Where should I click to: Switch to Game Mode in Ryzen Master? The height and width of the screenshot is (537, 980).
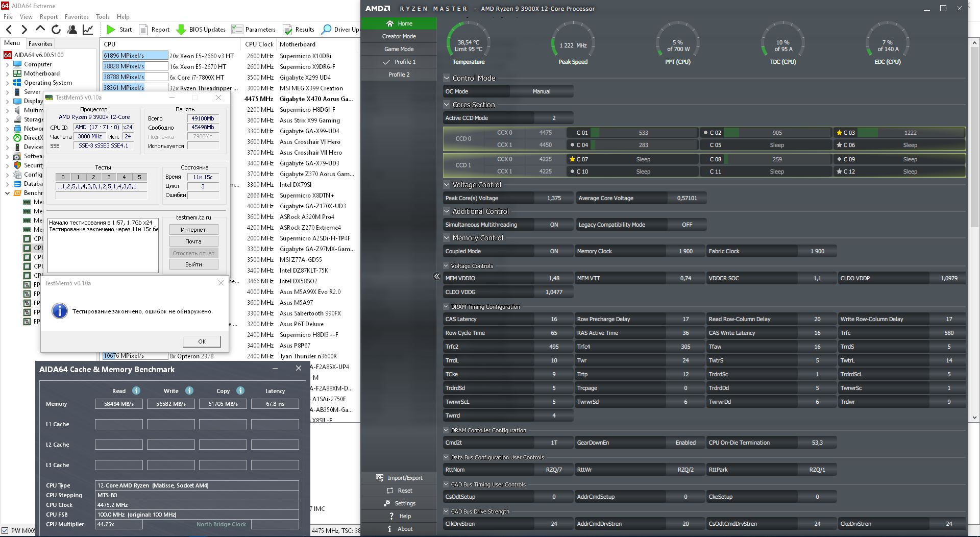[x=399, y=49]
